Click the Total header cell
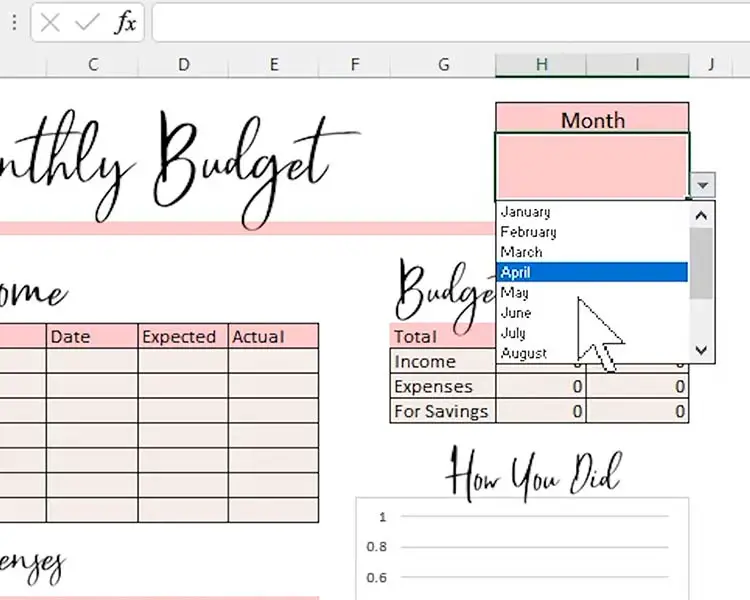Viewport: 750px width, 600px height. point(443,336)
